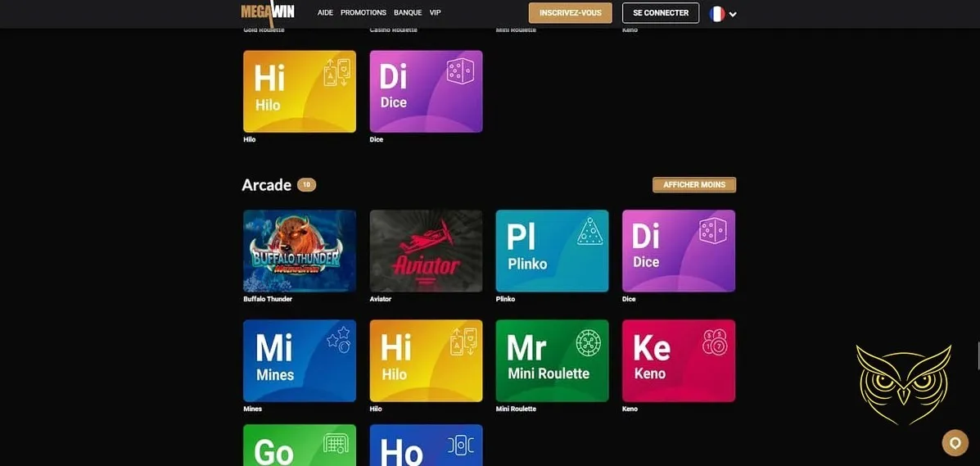Open the chat support bubble icon
The image size is (980, 466).
tap(955, 442)
